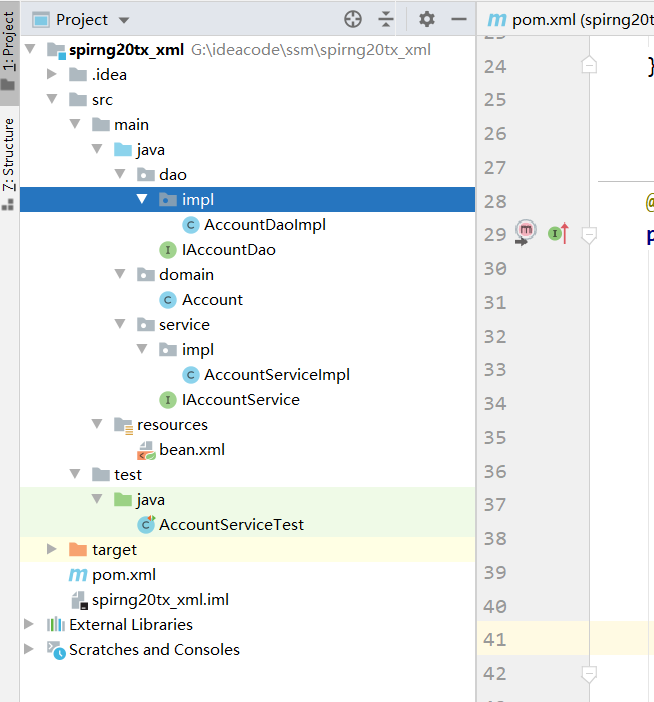Select the Account class icon
Screen dimensions: 654x702
[x=168, y=300]
